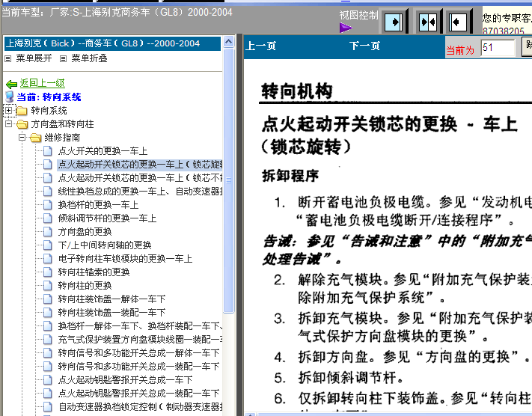Screen dimensions: 532x416
Task: Open 转向柱的更换 entry
Action: pos(85,285)
